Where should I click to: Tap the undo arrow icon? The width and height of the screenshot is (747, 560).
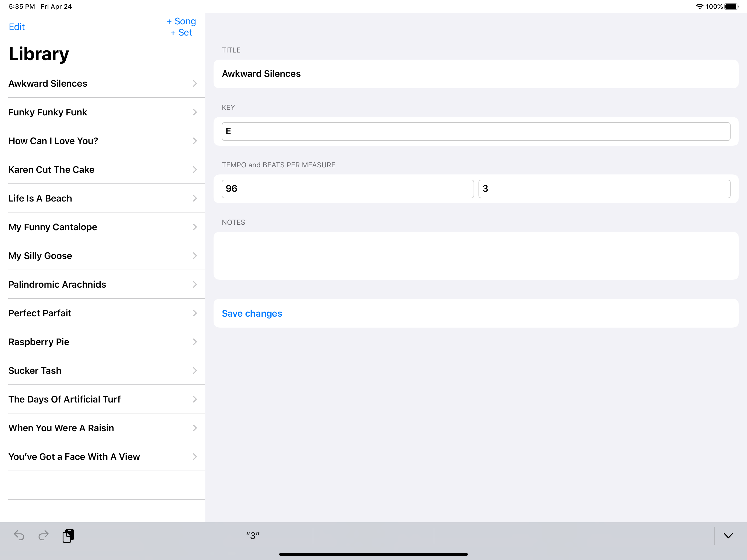pos(19,535)
